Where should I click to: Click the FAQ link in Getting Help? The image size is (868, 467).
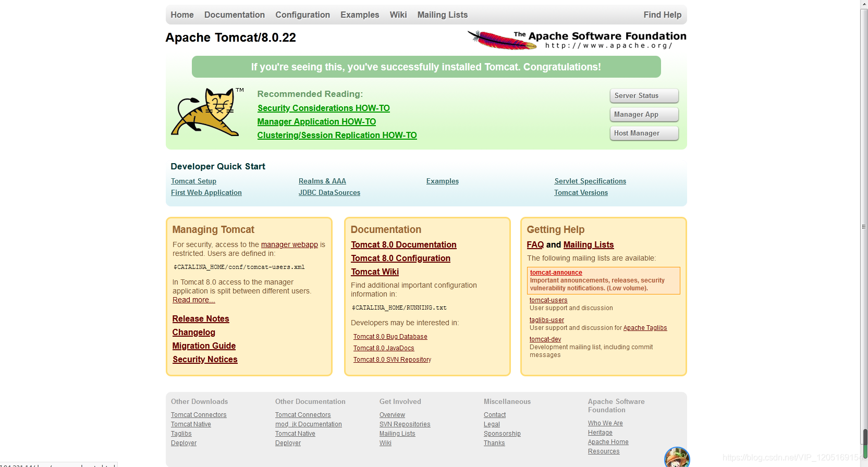[535, 244]
